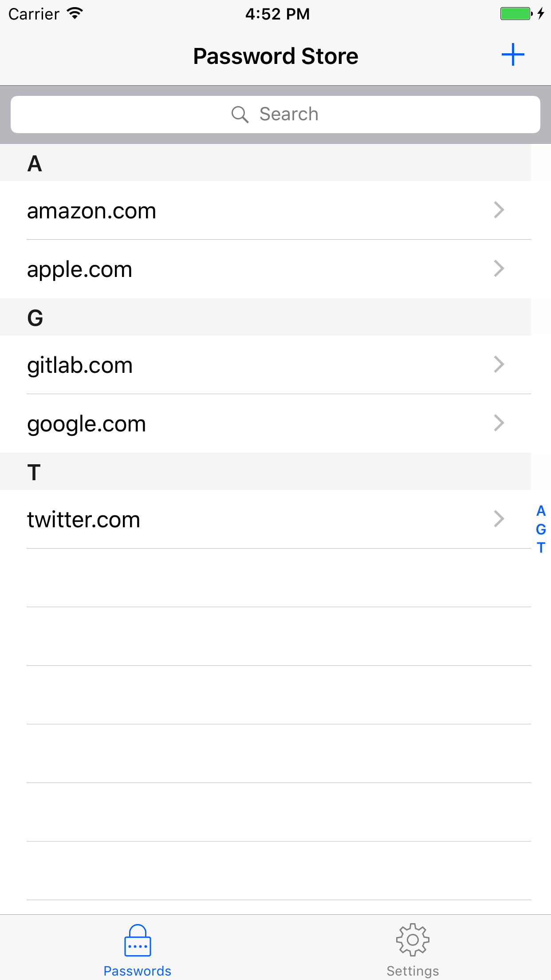Tap the Settings gear icon
Screen dimensions: 551x980
click(x=413, y=939)
